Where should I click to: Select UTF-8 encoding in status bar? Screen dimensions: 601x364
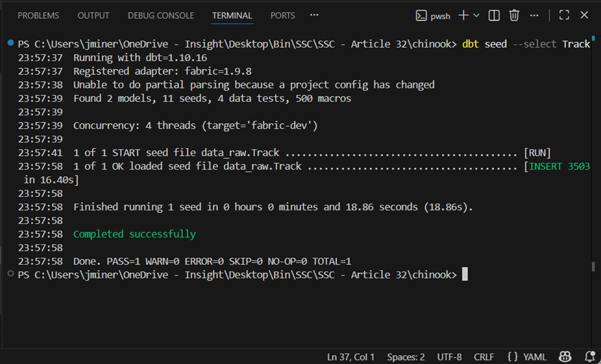[x=449, y=357]
